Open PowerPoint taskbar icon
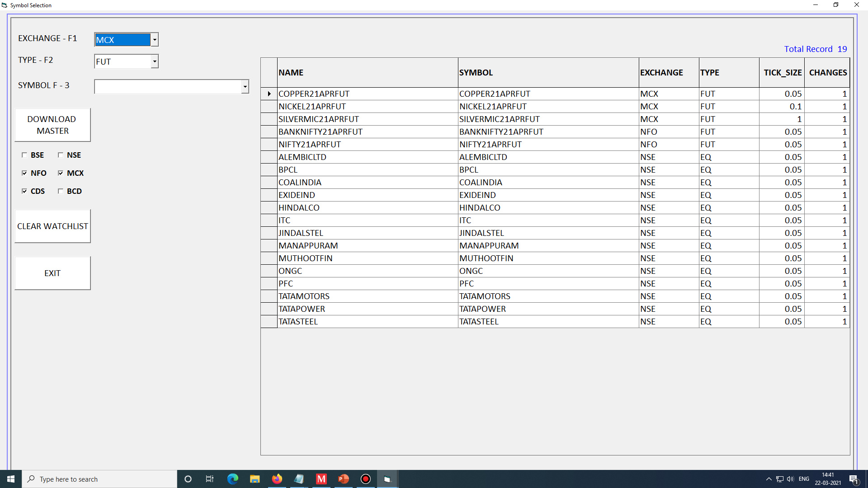 [343, 479]
